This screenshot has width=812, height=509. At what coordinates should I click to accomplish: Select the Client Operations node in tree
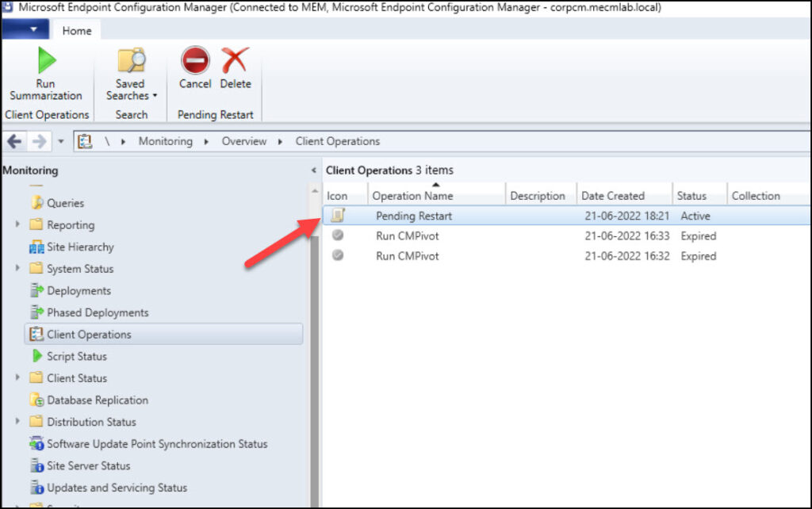163,334
